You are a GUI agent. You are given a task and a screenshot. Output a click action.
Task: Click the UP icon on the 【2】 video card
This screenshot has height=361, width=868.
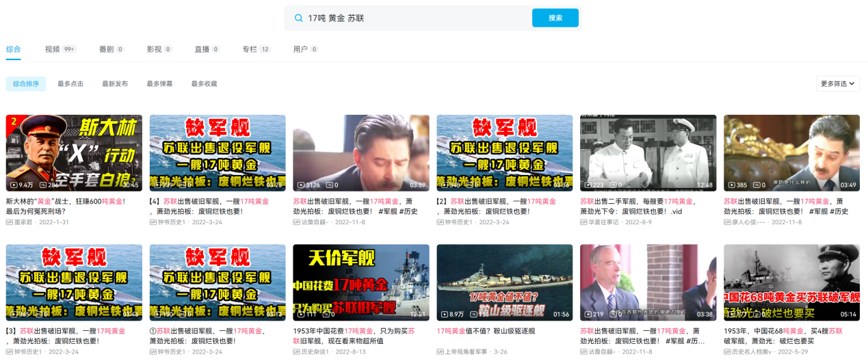(440, 222)
